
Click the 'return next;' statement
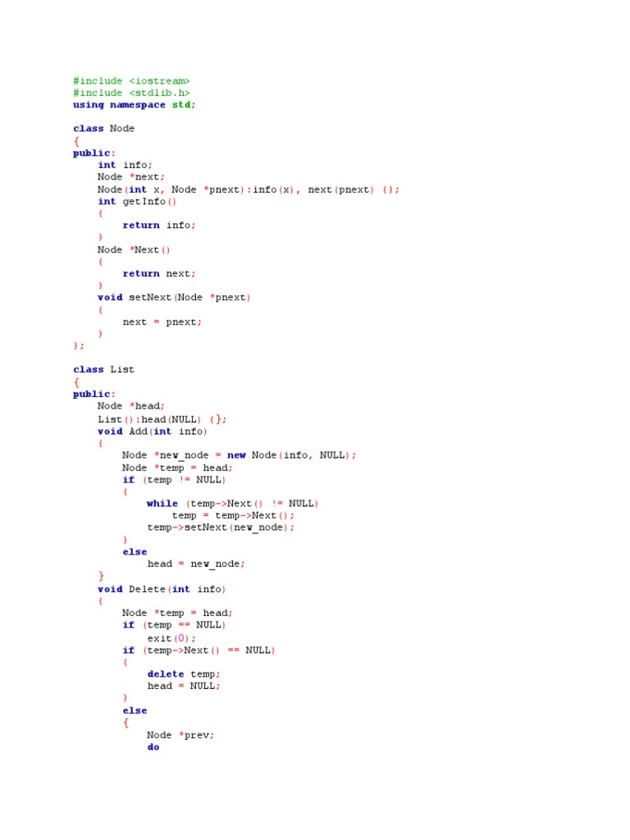point(159,274)
